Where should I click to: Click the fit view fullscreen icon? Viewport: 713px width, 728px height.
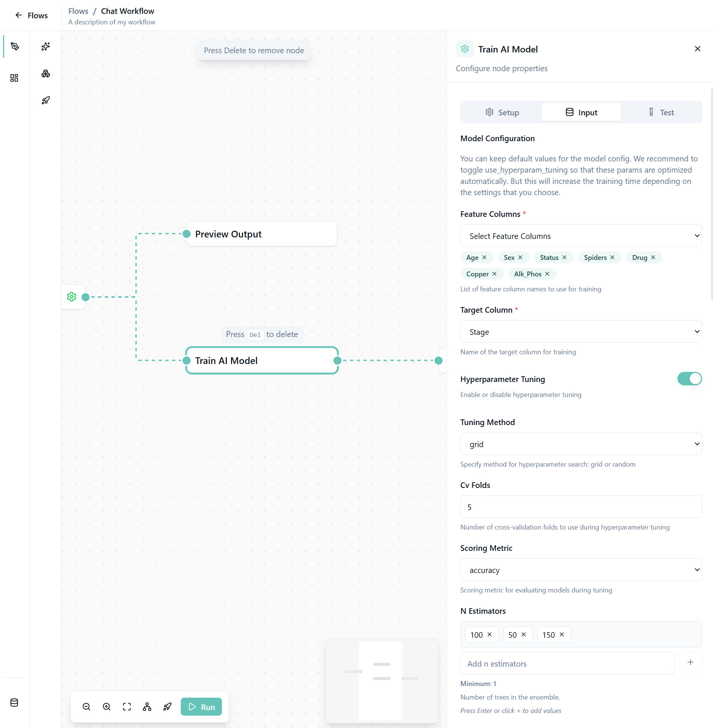[127, 707]
